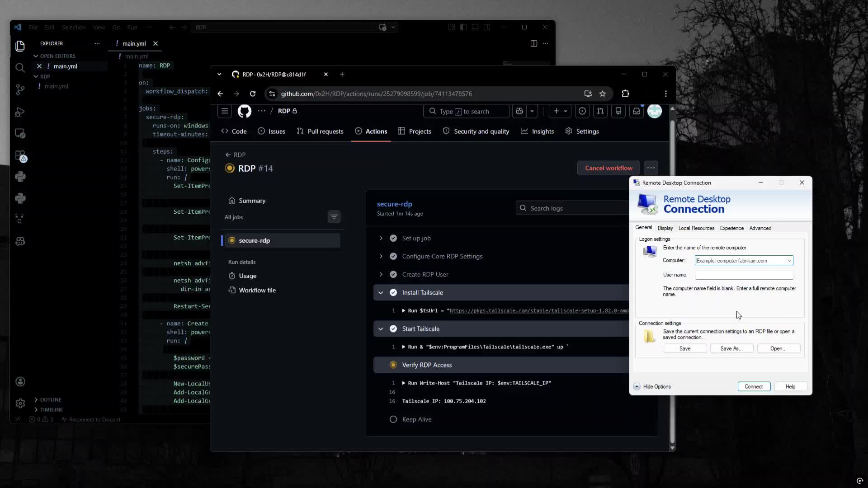Open Computer name dropdown arrow
The image size is (868, 488).
(x=789, y=261)
